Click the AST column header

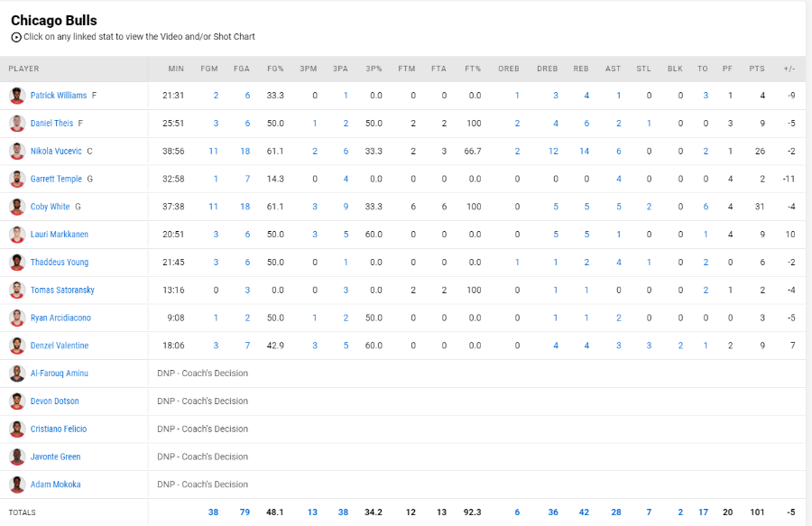tap(614, 69)
